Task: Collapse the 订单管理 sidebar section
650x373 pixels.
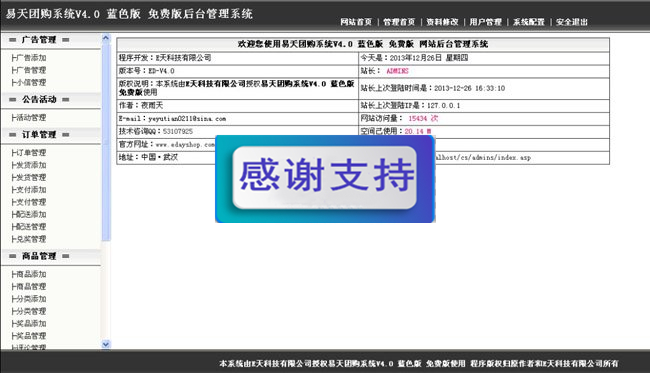Action: [39, 135]
